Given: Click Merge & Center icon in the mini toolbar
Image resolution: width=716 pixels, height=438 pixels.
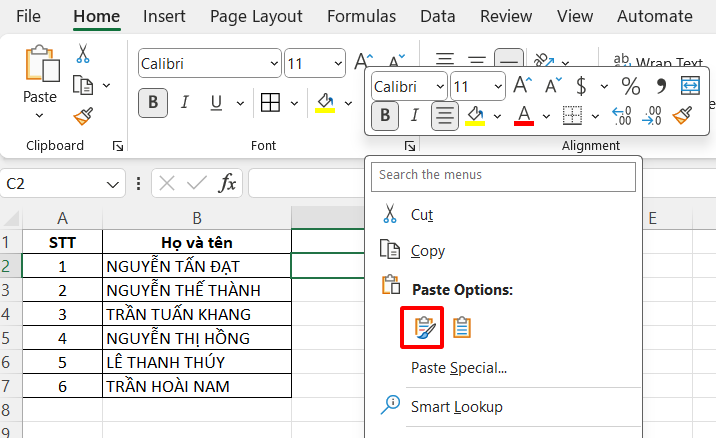Looking at the screenshot, I should pos(690,85).
